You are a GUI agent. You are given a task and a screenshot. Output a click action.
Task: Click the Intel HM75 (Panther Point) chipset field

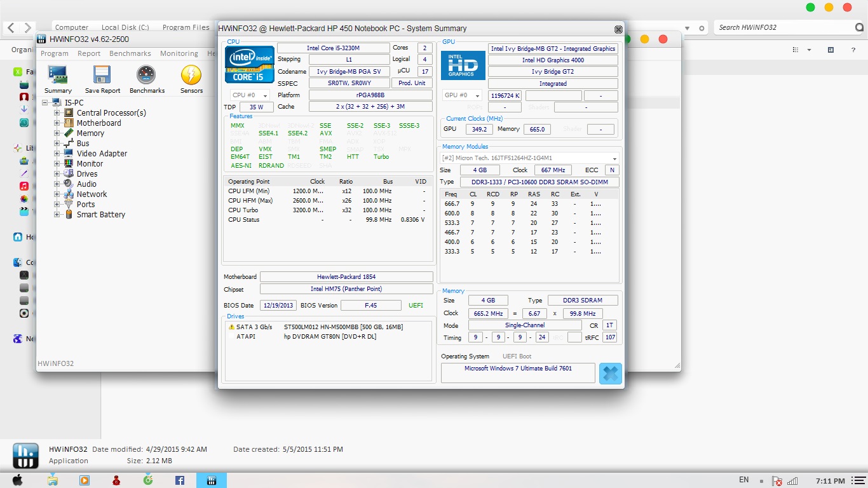point(346,289)
